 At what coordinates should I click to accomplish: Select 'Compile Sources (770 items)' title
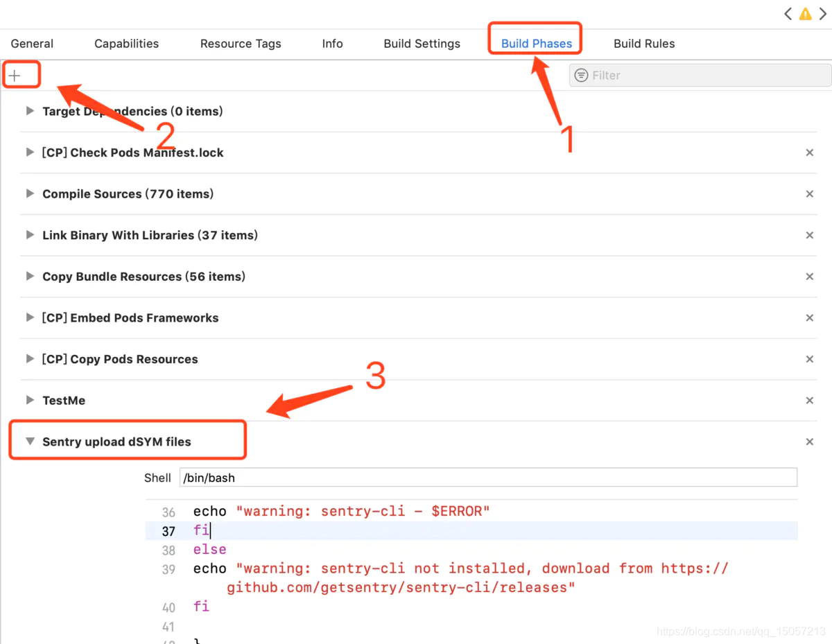(x=128, y=194)
